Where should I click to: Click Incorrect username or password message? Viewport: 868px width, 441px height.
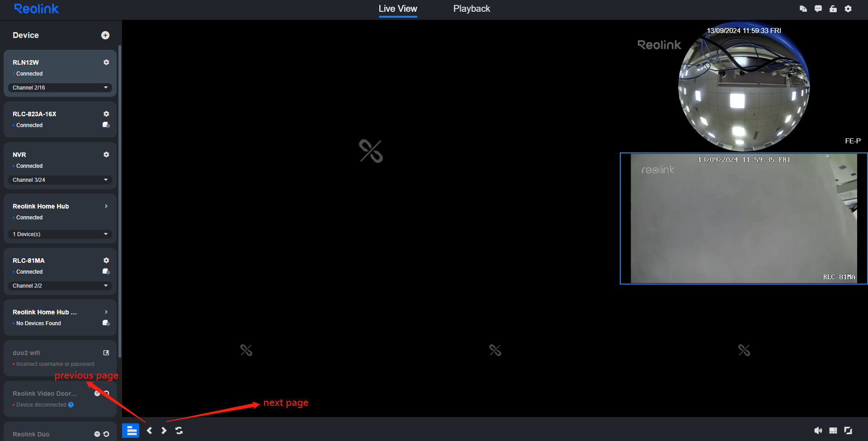[56, 364]
